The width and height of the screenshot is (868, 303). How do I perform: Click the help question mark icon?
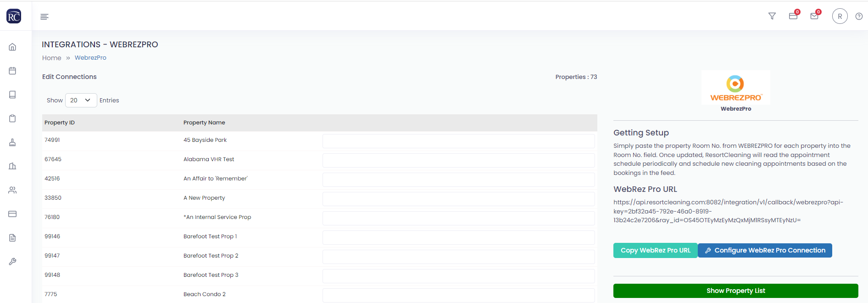pos(859,17)
